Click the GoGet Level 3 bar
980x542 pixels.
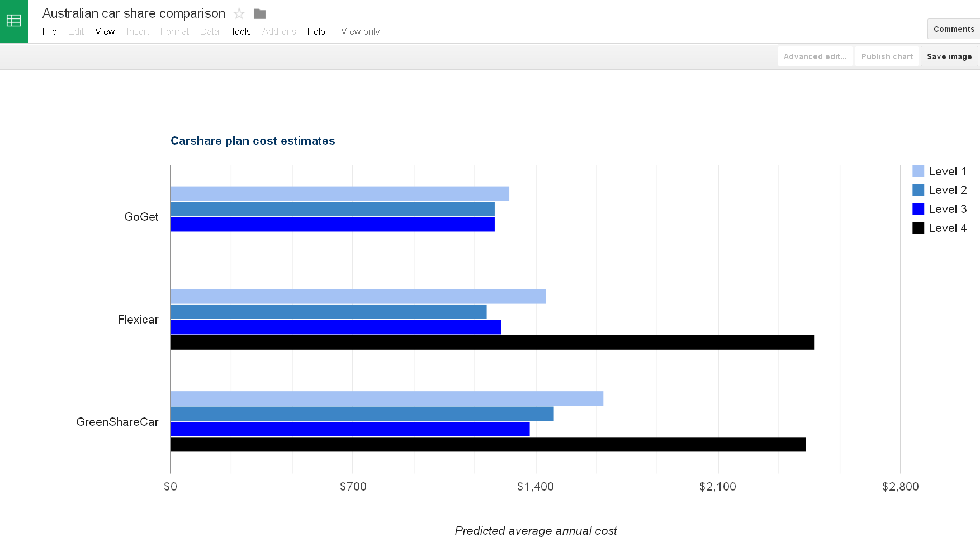[333, 224]
